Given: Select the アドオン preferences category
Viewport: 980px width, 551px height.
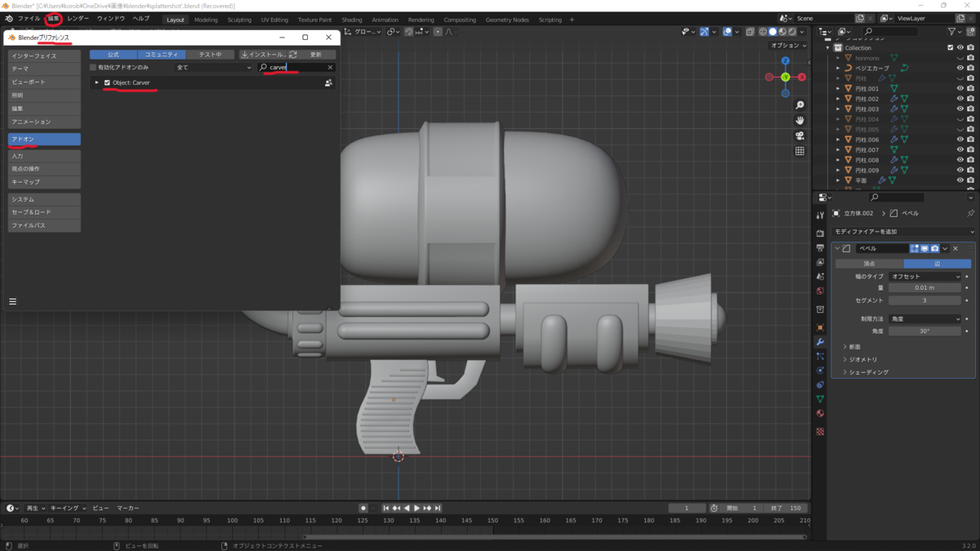Looking at the screenshot, I should [44, 140].
